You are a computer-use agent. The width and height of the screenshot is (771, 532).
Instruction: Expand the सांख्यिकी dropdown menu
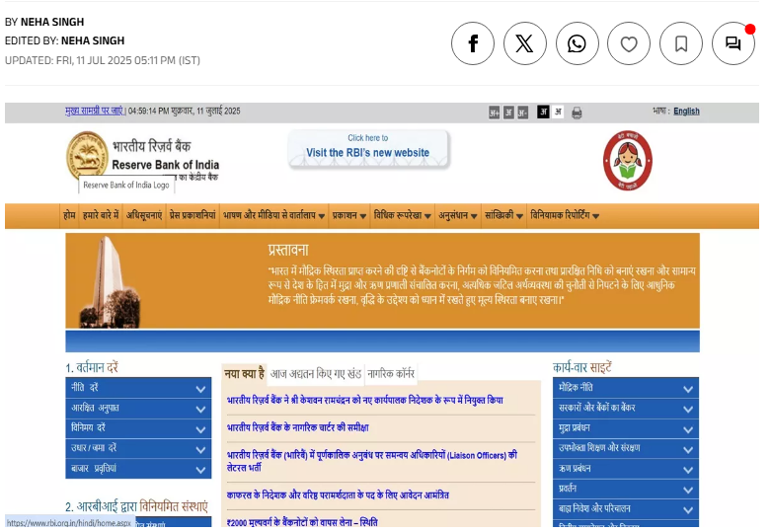(503, 215)
